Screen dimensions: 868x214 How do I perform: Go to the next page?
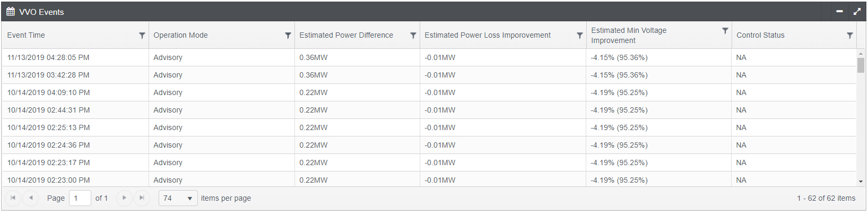(x=124, y=198)
